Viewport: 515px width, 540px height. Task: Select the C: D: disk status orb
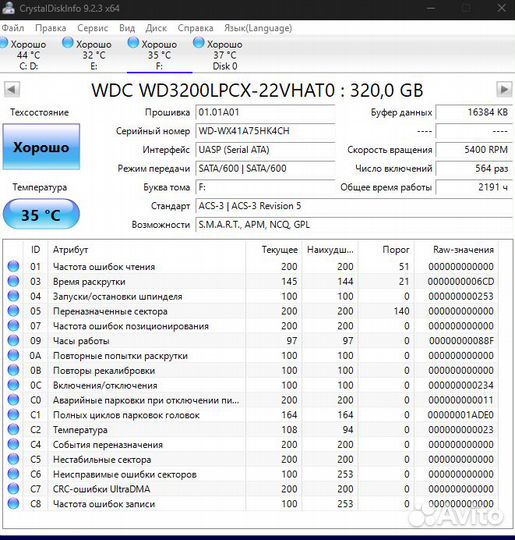(3, 43)
